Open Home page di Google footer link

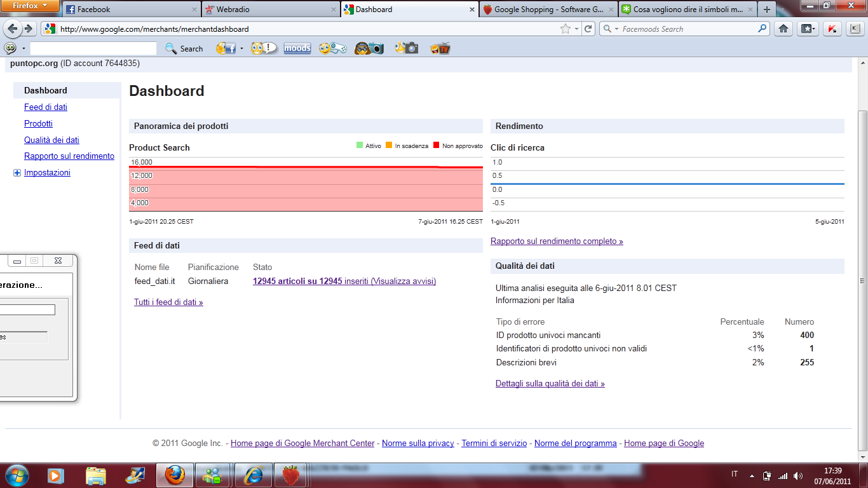[x=664, y=444]
